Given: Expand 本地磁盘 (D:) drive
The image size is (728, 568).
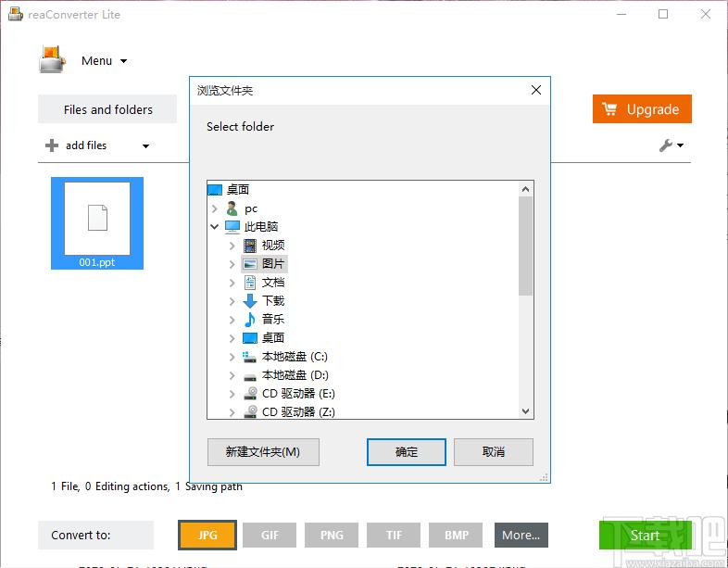Looking at the screenshot, I should pos(232,375).
